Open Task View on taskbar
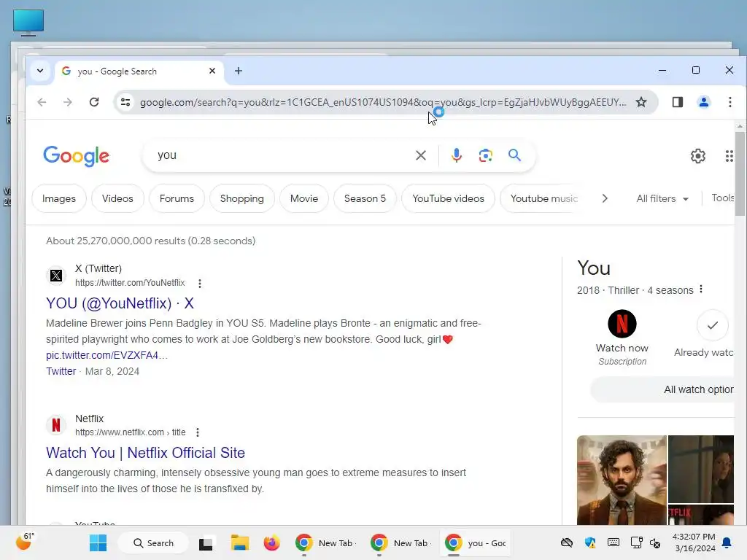747x560 pixels. tap(206, 543)
